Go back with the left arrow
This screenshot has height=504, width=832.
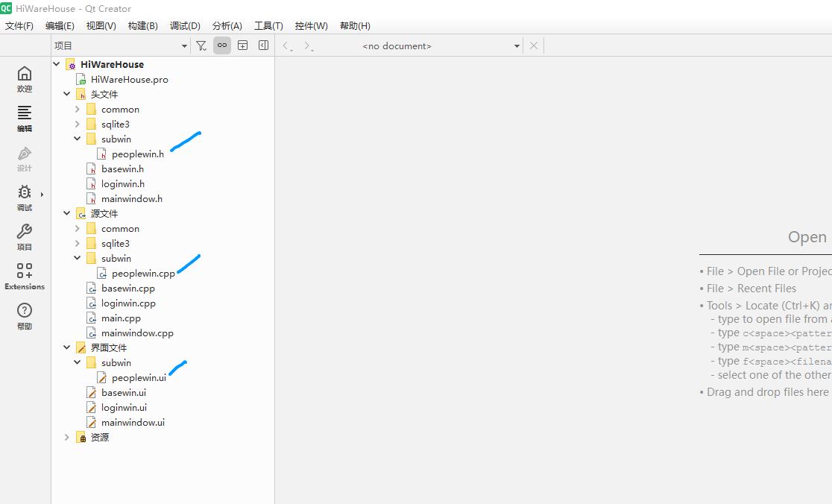[x=287, y=46]
